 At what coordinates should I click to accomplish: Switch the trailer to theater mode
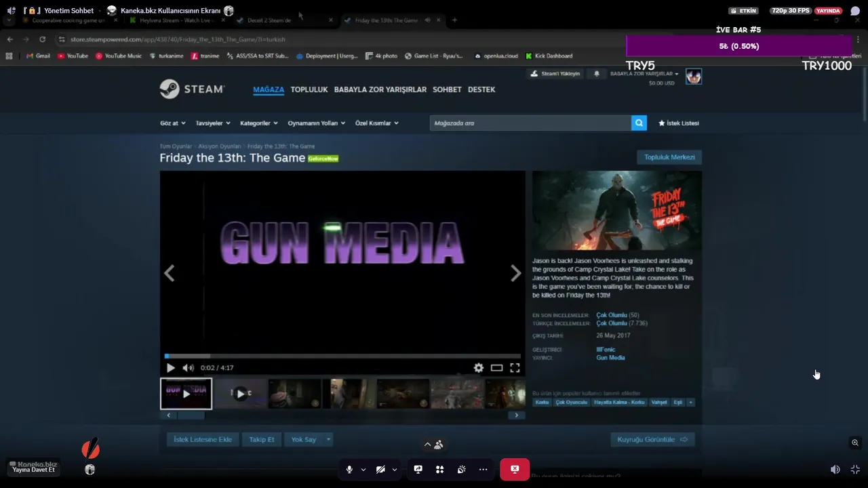(x=497, y=367)
